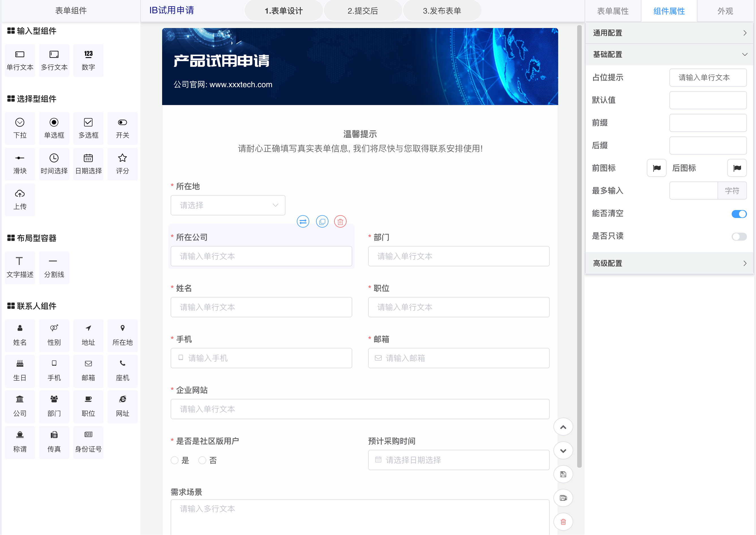This screenshot has height=535, width=756.
Task: Click the copy icon above 所在公司 field
Action: coord(322,221)
